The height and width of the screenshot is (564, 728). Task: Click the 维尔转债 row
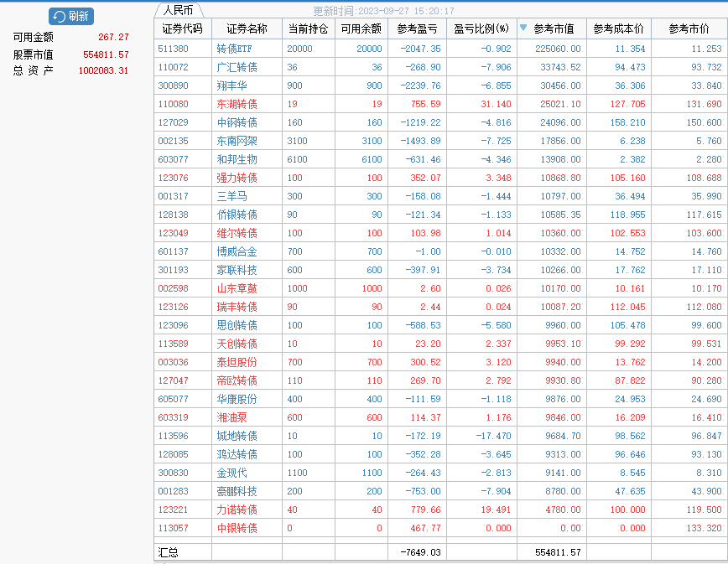[440, 233]
